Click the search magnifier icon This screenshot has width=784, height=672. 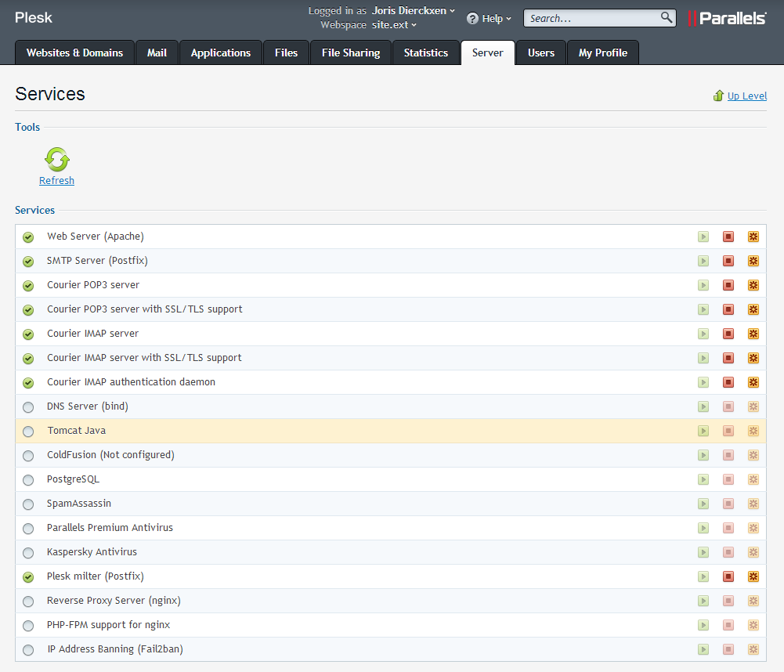pyautogui.click(x=666, y=17)
